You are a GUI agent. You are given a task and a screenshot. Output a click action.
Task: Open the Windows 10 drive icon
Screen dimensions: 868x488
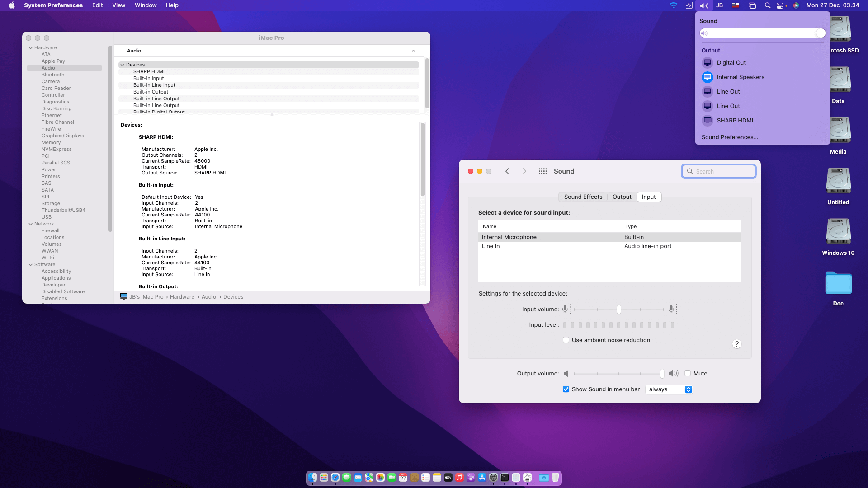click(x=838, y=231)
